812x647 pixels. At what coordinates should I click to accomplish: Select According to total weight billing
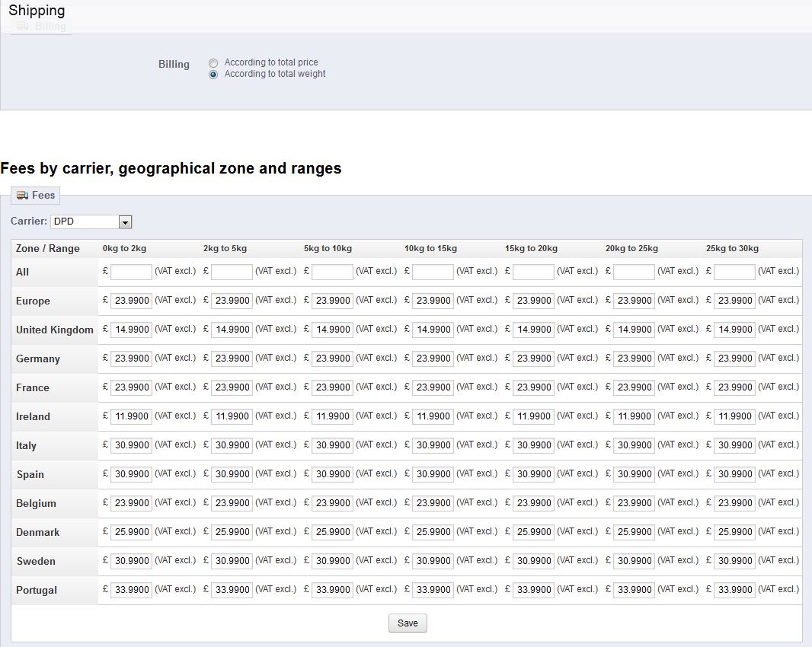213,75
